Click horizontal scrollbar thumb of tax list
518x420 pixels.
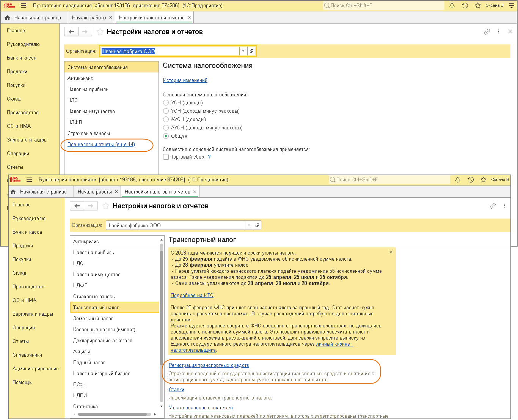tap(112, 414)
